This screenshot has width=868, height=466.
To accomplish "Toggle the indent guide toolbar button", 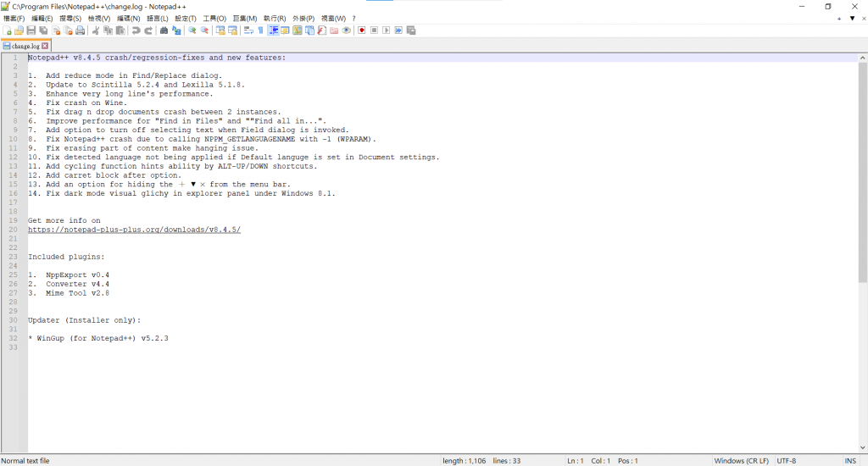I will (273, 31).
